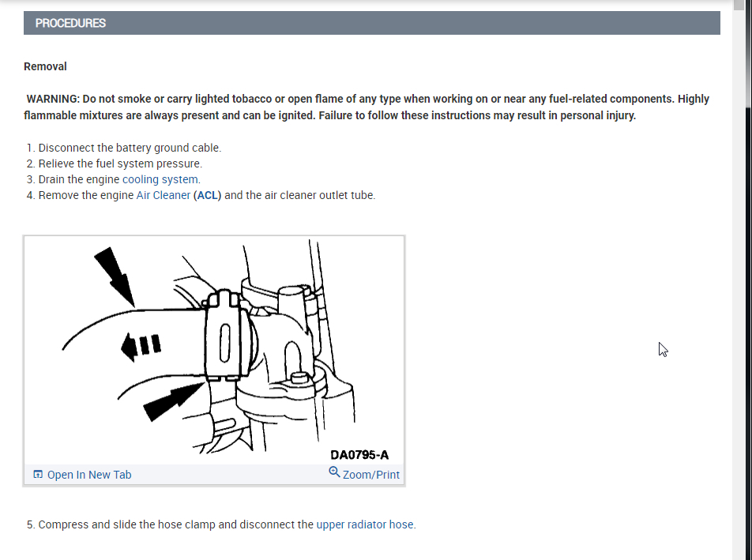
Task: Click the magnifier zoom icon
Action: [x=334, y=472]
